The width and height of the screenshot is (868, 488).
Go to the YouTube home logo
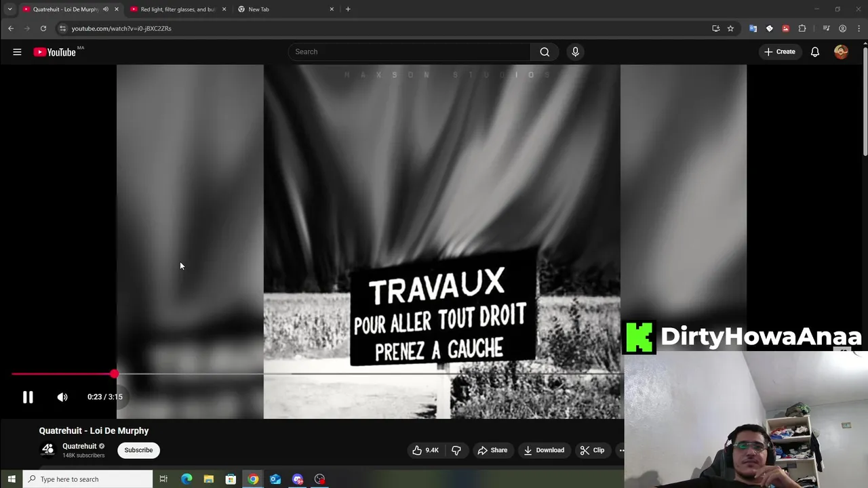[55, 52]
